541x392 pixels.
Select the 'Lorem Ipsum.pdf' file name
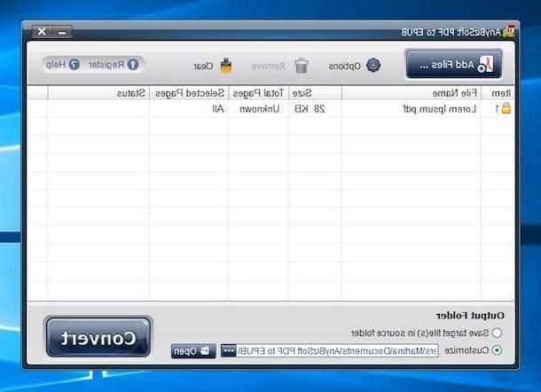(x=440, y=109)
